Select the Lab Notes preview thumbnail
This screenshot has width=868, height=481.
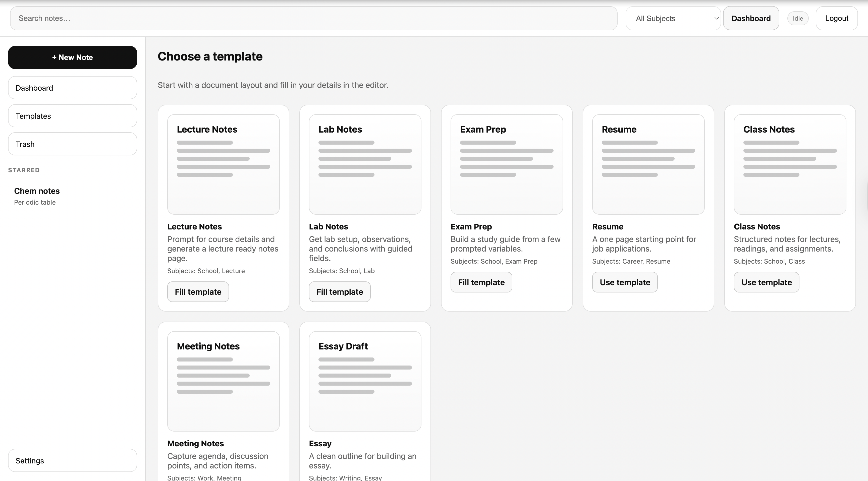point(365,164)
